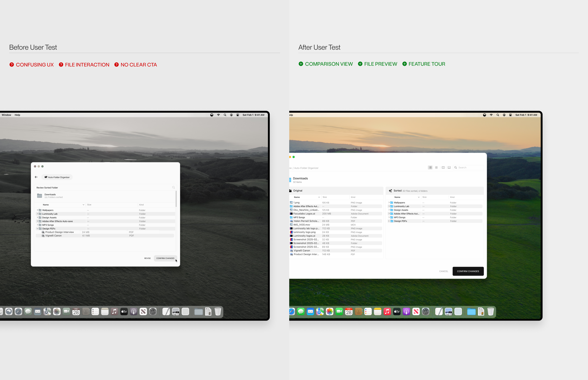Expand Design PDFs folder in Sorted panel
Image resolution: width=588 pixels, height=380 pixels.
point(389,221)
